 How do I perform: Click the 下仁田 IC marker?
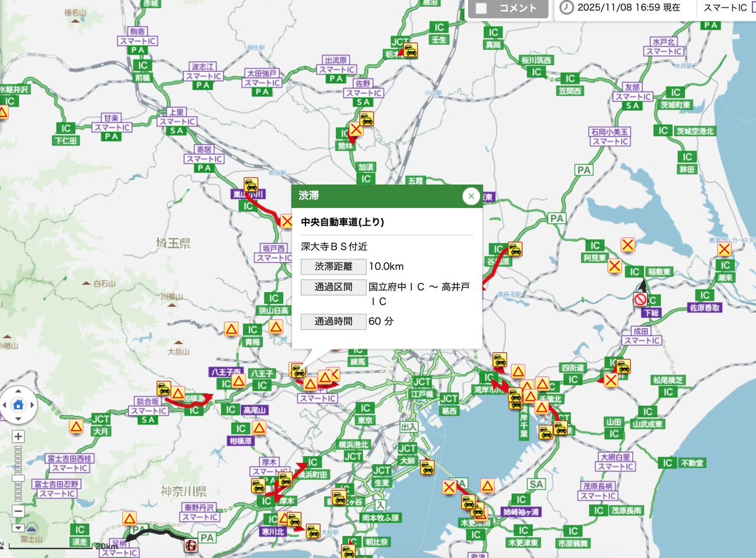66,134
